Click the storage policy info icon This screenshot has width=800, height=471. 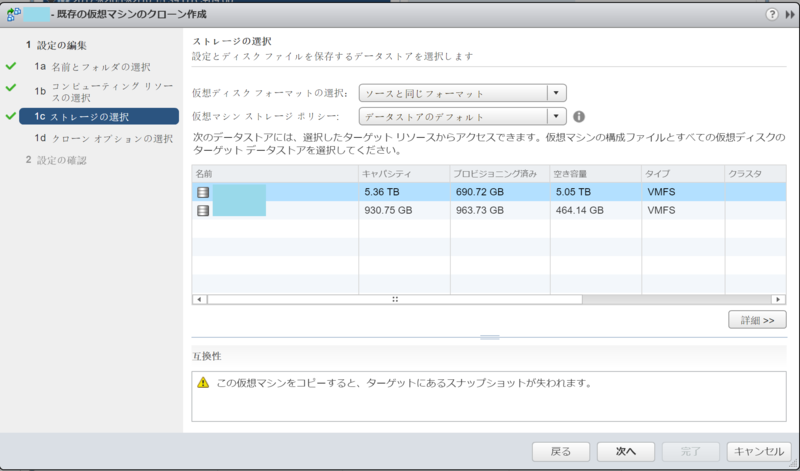click(x=579, y=117)
